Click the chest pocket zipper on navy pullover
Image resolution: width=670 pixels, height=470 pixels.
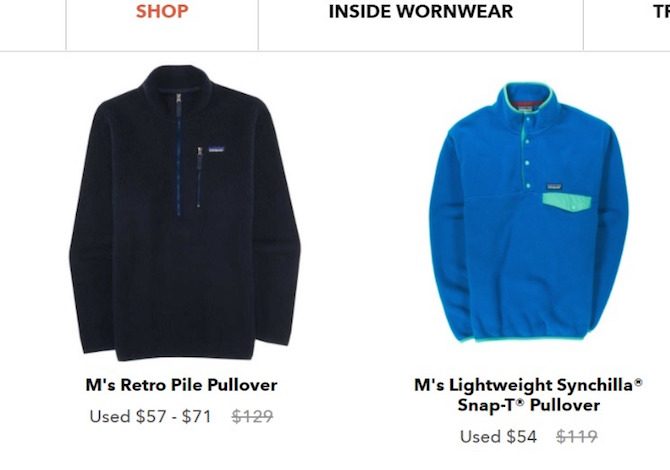199,177
